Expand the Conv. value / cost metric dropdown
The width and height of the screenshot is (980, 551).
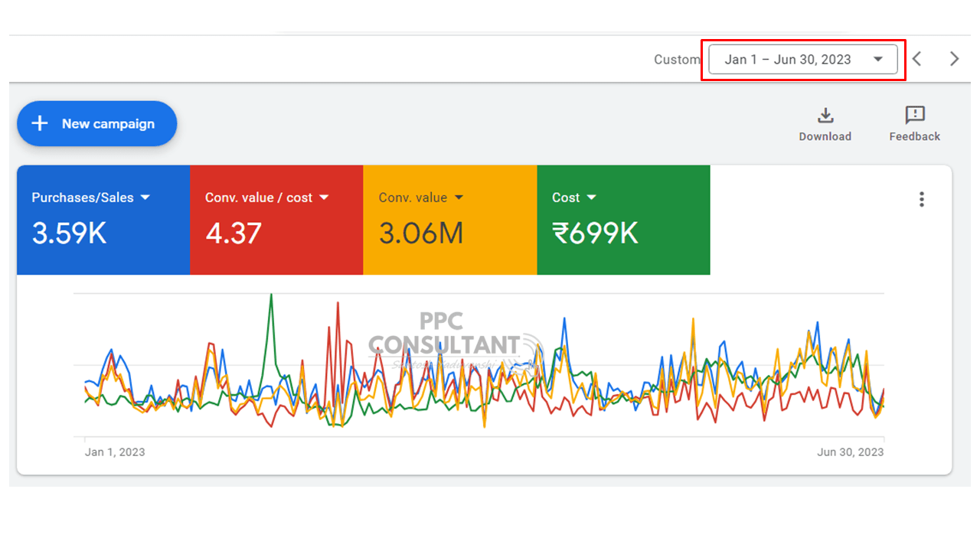click(x=324, y=197)
